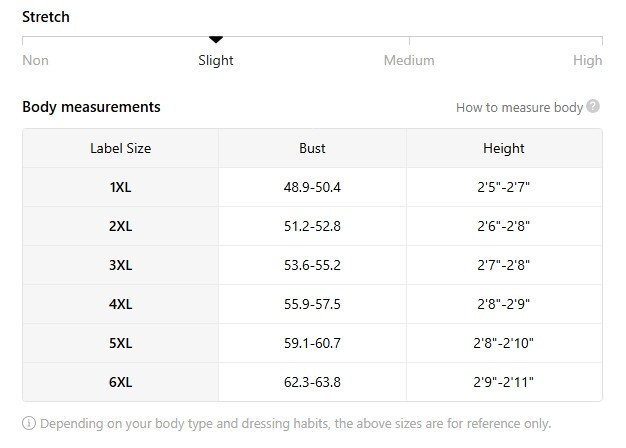Screen dimensions: 626x448
Task: Select the 4XL size row label
Action: [121, 304]
